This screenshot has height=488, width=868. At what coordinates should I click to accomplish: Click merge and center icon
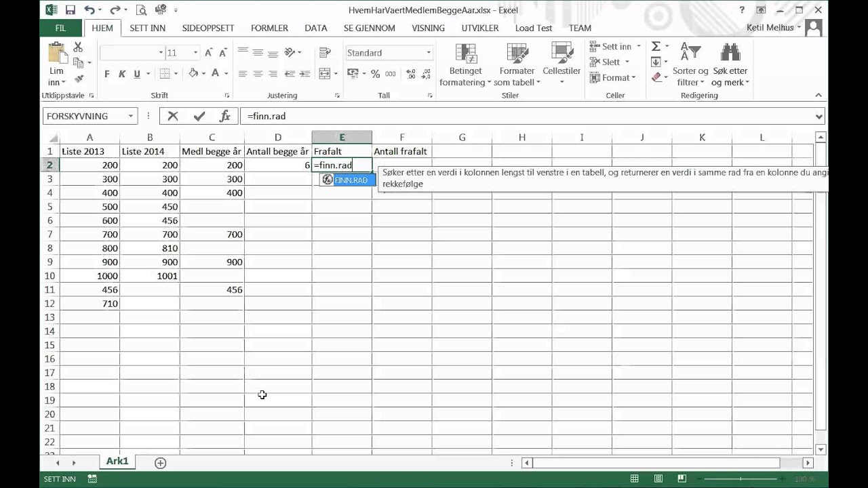(324, 74)
